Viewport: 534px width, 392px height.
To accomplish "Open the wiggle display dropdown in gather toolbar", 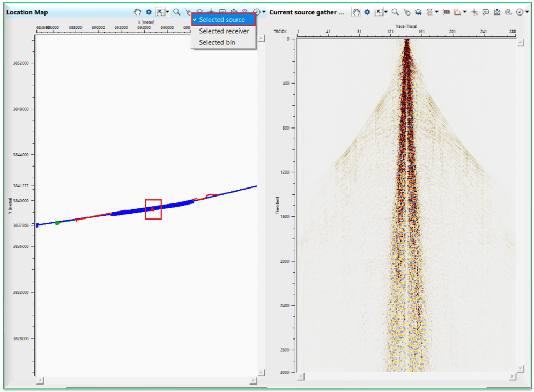I will (x=436, y=12).
